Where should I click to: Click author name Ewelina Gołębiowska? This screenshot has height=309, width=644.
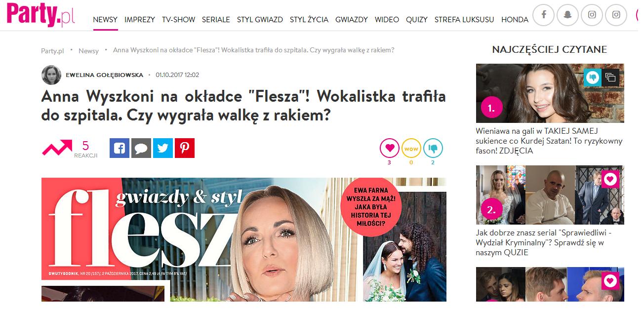point(104,75)
